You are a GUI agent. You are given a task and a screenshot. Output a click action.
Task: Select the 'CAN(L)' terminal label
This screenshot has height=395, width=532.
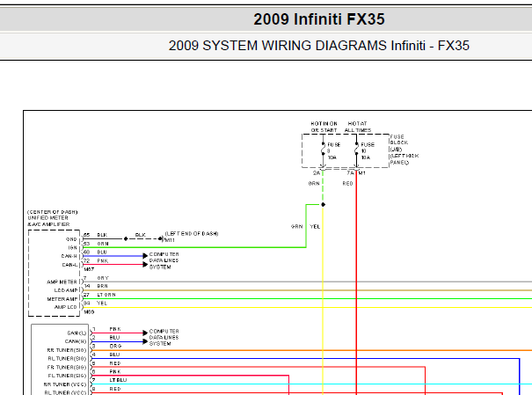(x=77, y=333)
